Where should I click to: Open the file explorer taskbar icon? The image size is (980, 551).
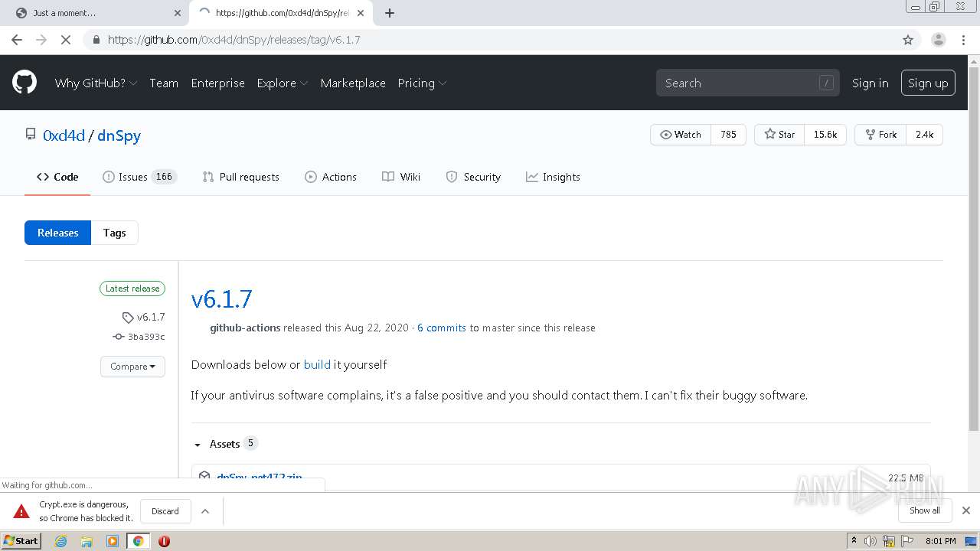pyautogui.click(x=87, y=541)
